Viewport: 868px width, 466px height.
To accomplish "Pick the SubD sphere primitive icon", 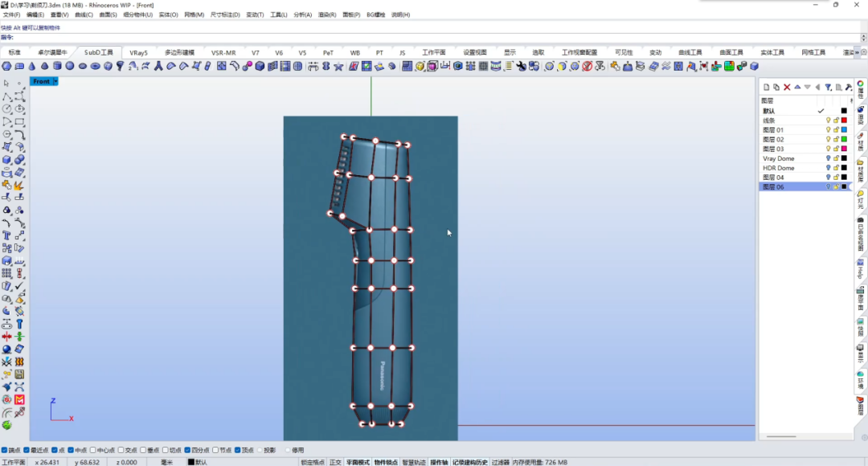I will coord(70,67).
